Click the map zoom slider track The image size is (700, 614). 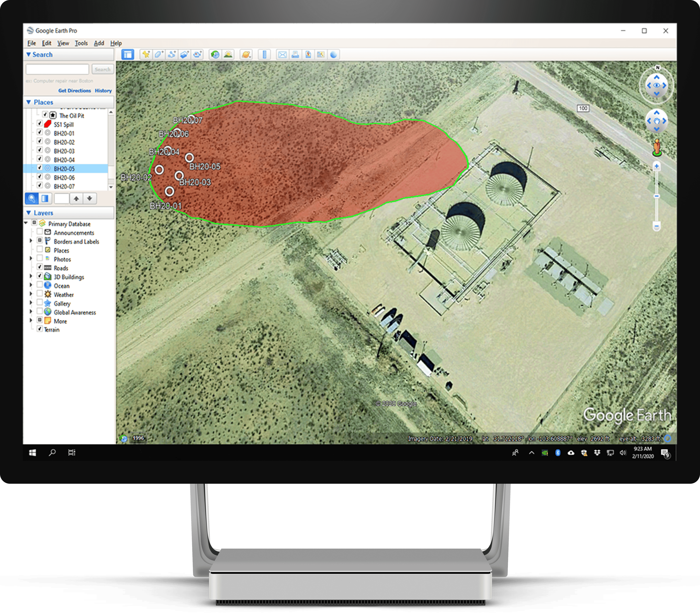point(656,196)
